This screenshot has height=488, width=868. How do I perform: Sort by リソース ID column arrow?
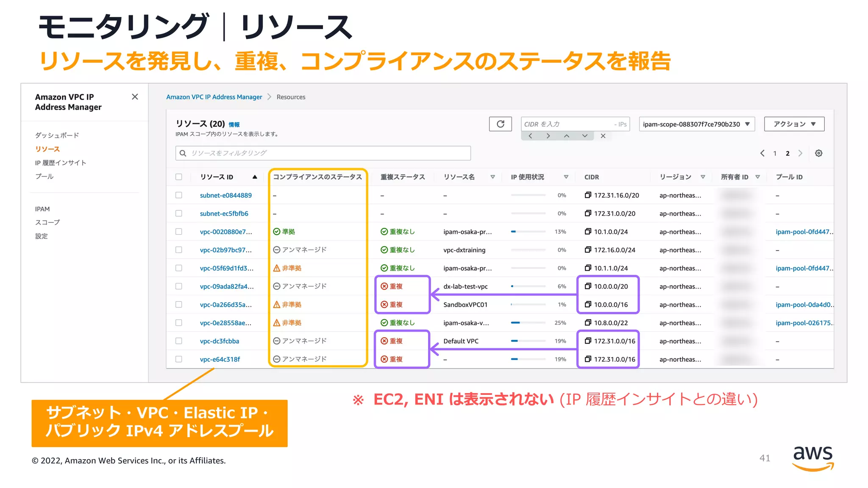point(255,177)
